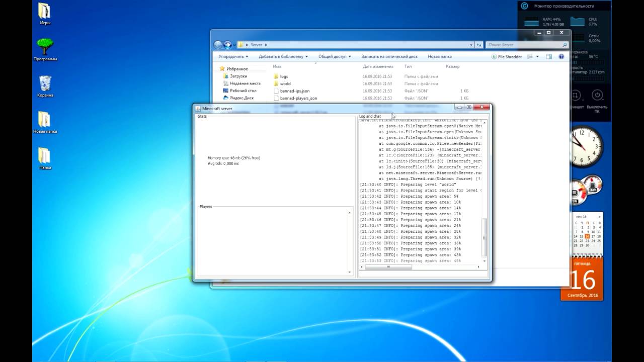Click the search magnifier icon in explorer

pyautogui.click(x=565, y=45)
